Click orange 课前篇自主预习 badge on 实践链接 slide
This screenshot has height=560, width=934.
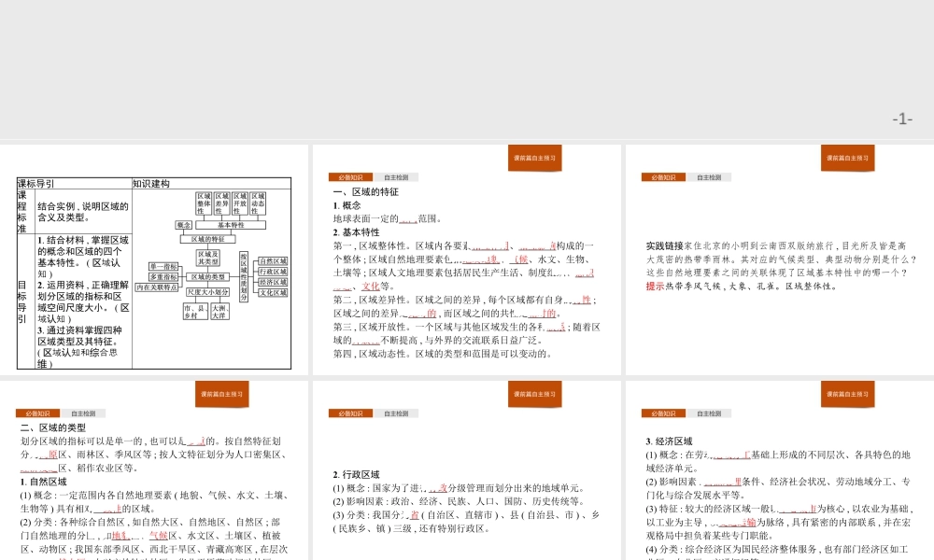(847, 158)
